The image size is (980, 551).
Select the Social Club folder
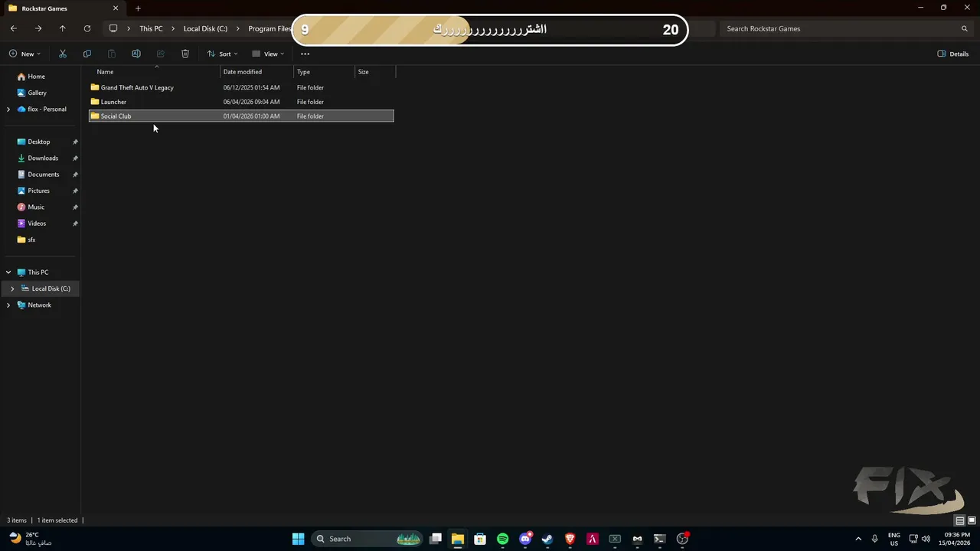pyautogui.click(x=241, y=116)
